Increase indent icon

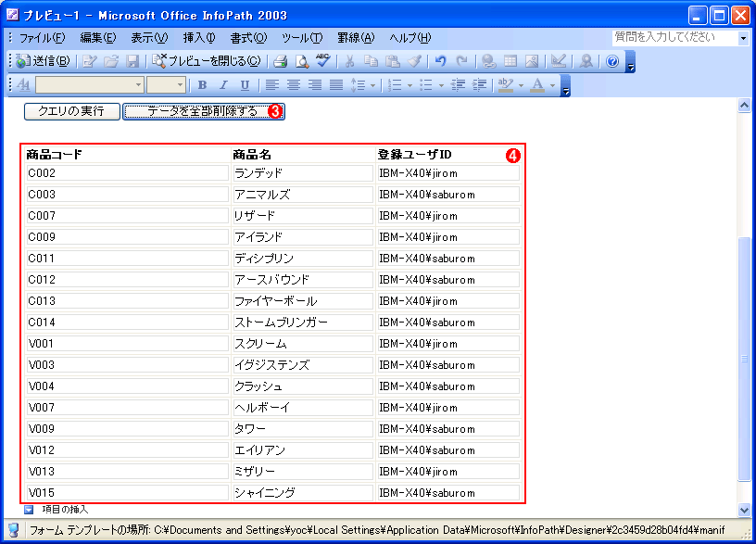(479, 85)
